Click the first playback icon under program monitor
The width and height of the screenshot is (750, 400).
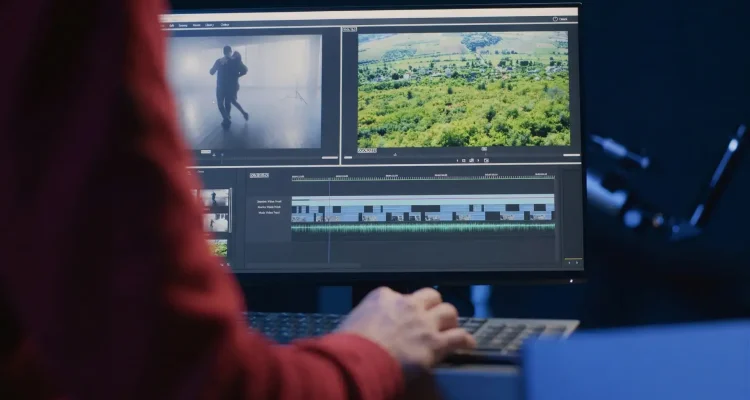pyautogui.click(x=457, y=160)
